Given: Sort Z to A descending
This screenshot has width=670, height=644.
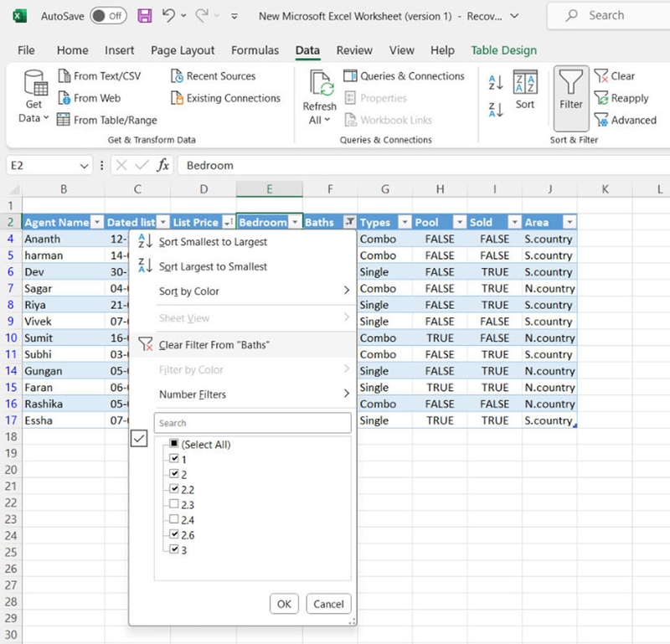Looking at the screenshot, I should pos(496,110).
